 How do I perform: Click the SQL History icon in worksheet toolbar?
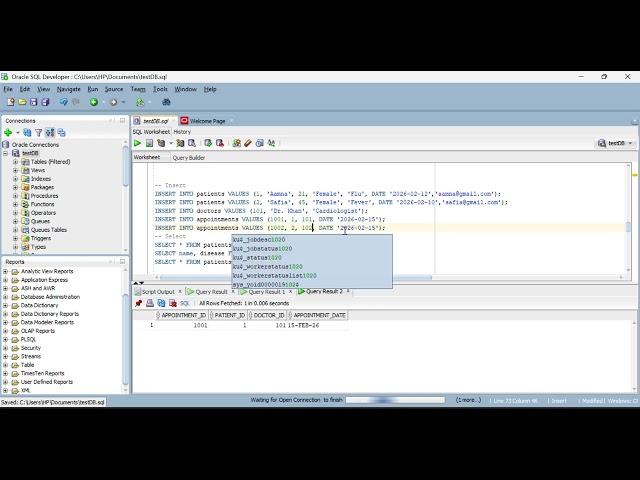point(259,143)
